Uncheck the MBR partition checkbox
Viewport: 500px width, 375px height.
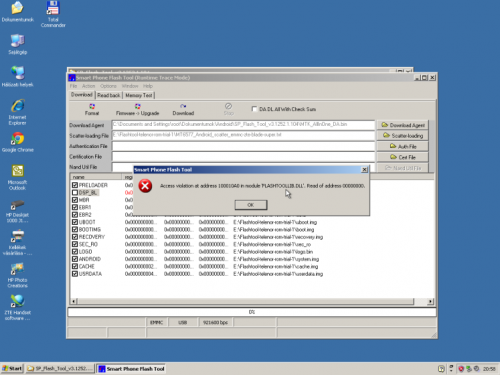click(75, 200)
